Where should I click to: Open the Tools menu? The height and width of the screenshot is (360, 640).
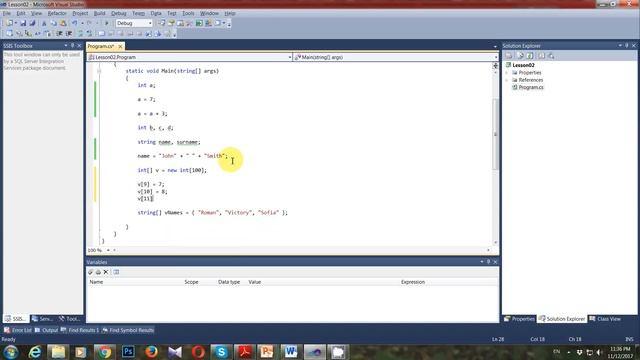tap(188, 13)
